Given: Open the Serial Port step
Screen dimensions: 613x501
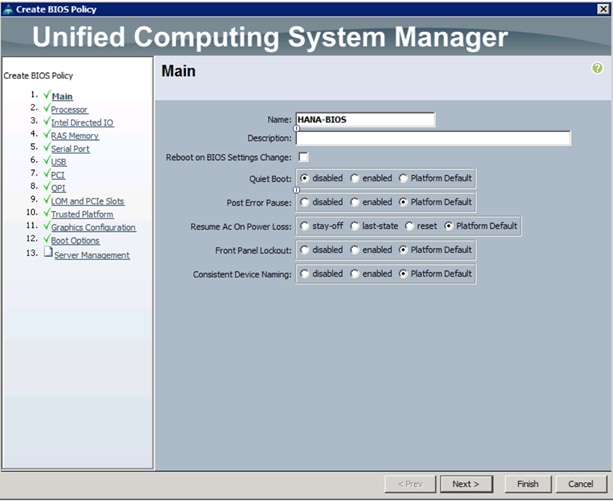Looking at the screenshot, I should click(x=70, y=149).
